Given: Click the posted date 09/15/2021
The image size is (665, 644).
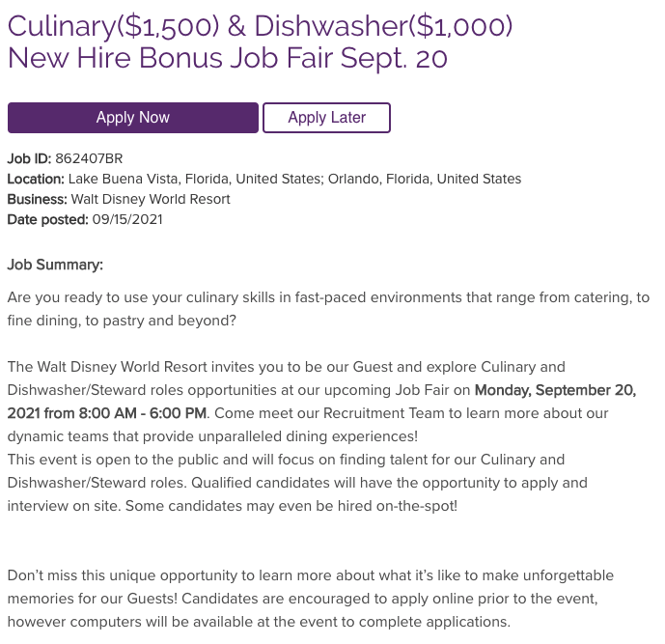Looking at the screenshot, I should point(127,219).
